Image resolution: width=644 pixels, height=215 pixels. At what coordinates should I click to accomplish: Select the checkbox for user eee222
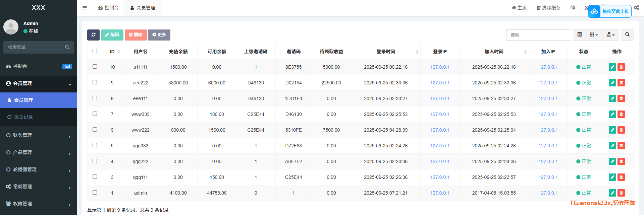click(x=95, y=82)
